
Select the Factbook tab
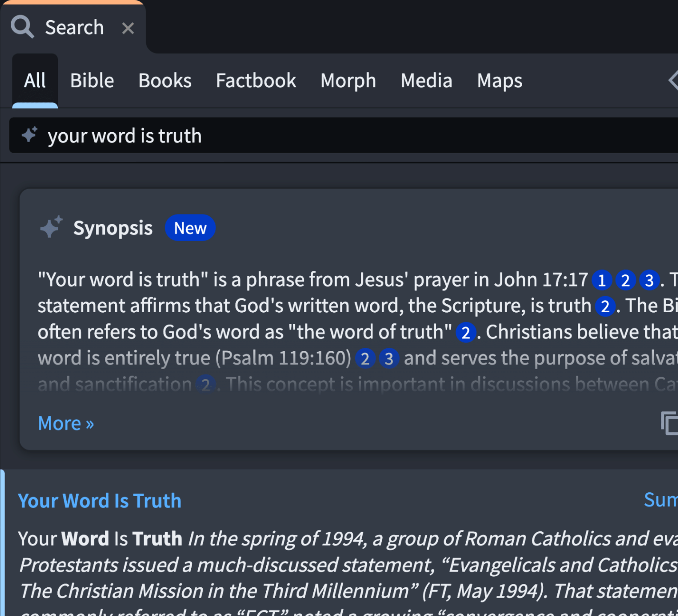256,80
